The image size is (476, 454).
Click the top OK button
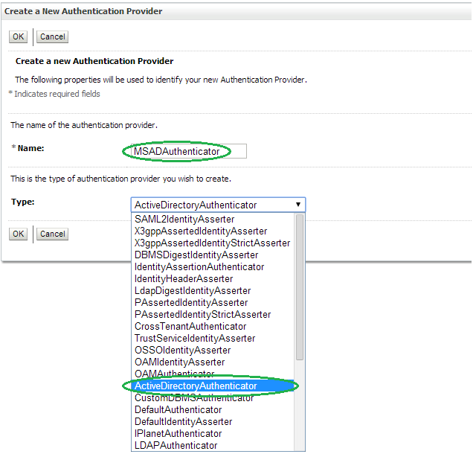pyautogui.click(x=18, y=36)
